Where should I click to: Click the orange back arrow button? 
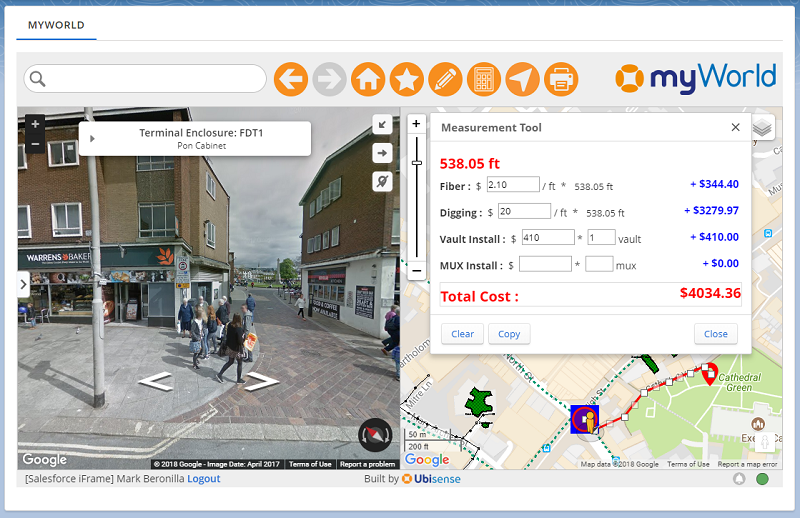click(x=291, y=79)
